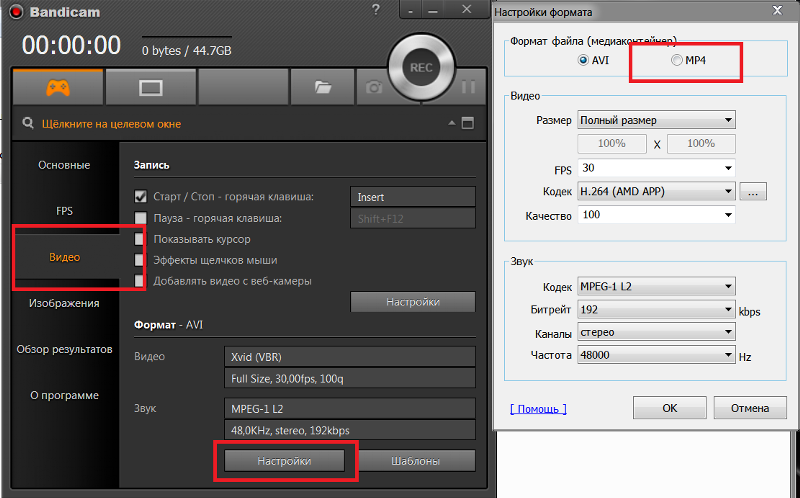Viewport: 800px width, 498px height.
Task: Select AVI file format radio button
Action: 583,60
